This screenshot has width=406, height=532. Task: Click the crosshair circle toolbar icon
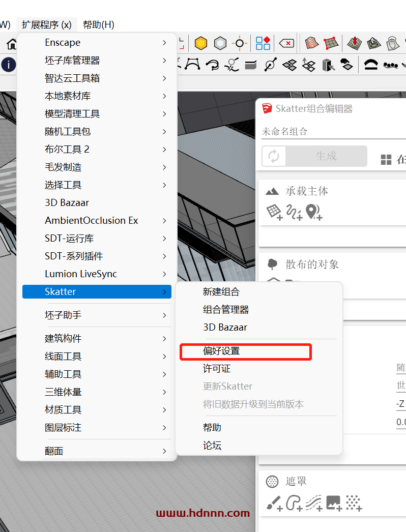click(x=239, y=43)
